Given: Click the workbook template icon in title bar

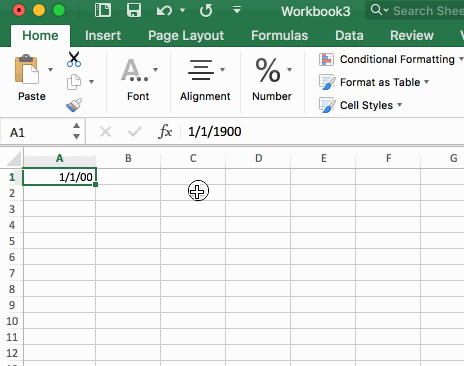Looking at the screenshot, I should [103, 10].
